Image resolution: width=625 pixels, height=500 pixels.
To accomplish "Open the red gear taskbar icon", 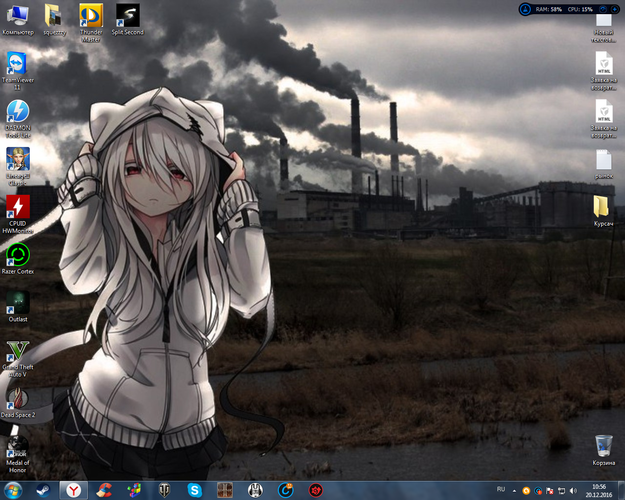I will pos(316,490).
